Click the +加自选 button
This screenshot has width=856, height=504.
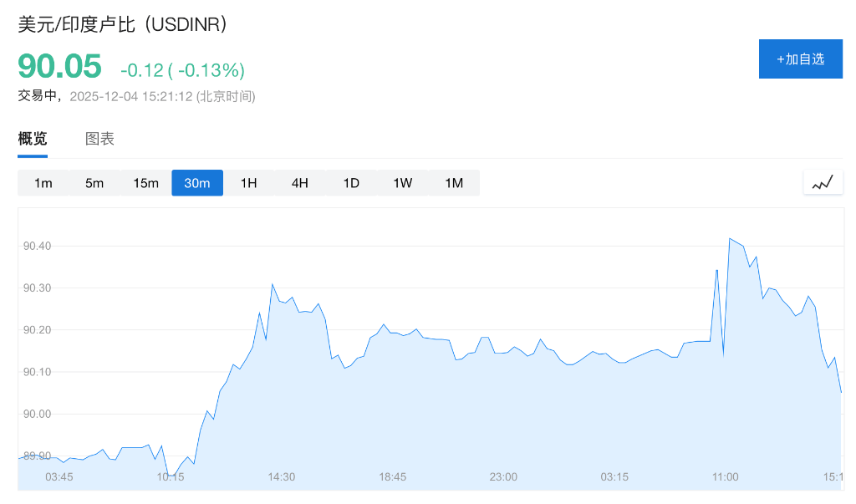coord(800,59)
